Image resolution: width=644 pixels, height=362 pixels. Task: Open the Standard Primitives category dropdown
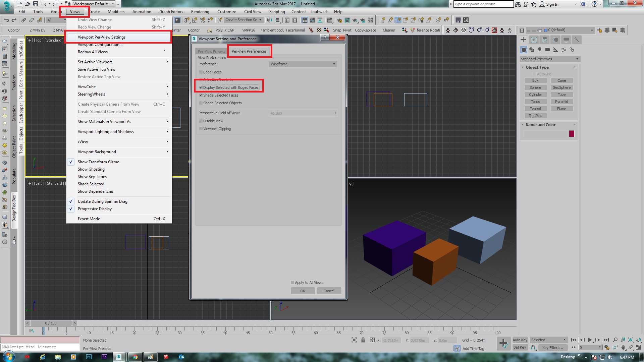tap(549, 59)
